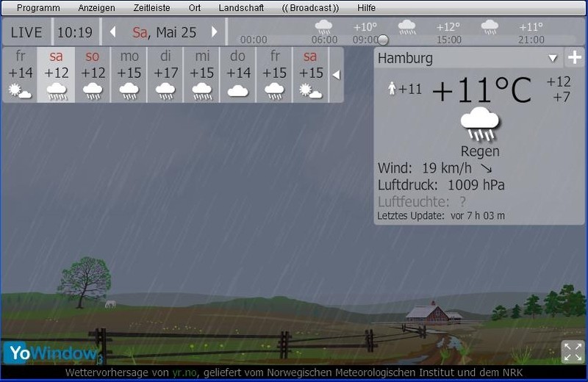Click the feels-like temperature person icon
The image size is (588, 382).
click(392, 89)
